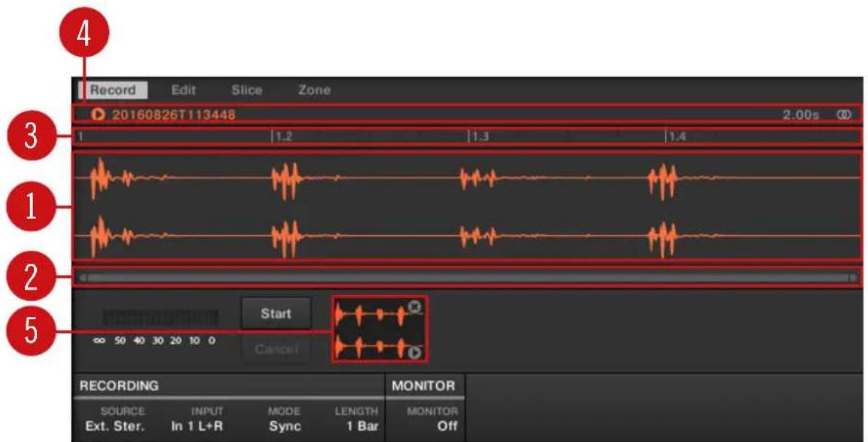868x442 pixels.
Task: Click the scrollbar left handle
Action: tap(82, 278)
